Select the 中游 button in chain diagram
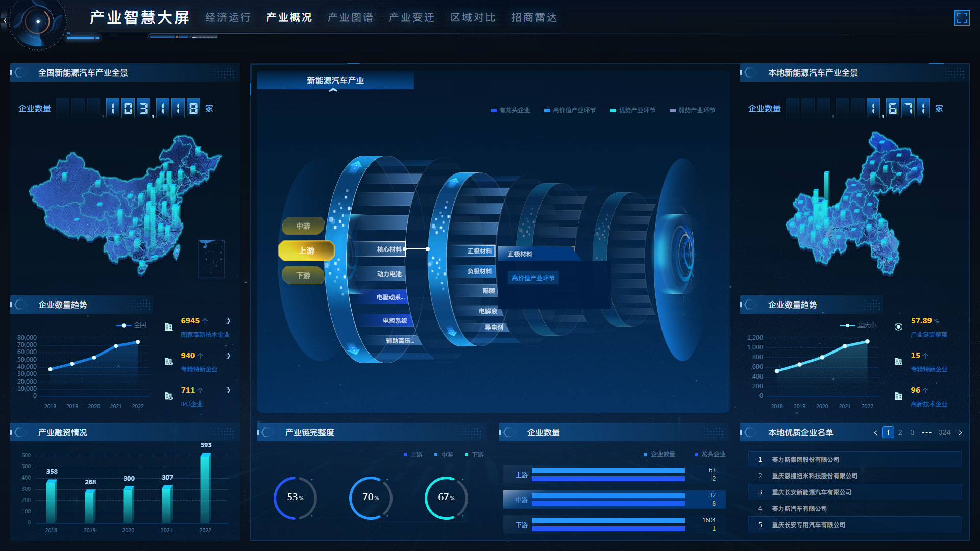Viewport: 980px width, 551px height. [303, 226]
